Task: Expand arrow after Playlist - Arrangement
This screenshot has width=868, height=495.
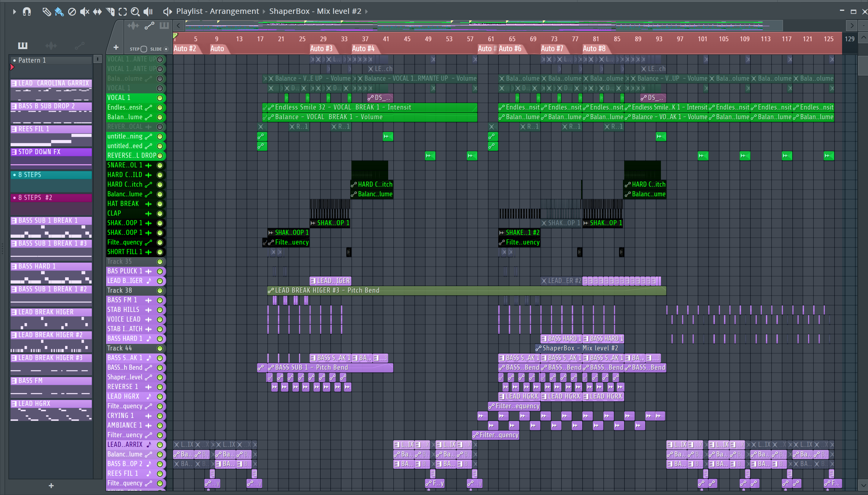Action: click(264, 11)
